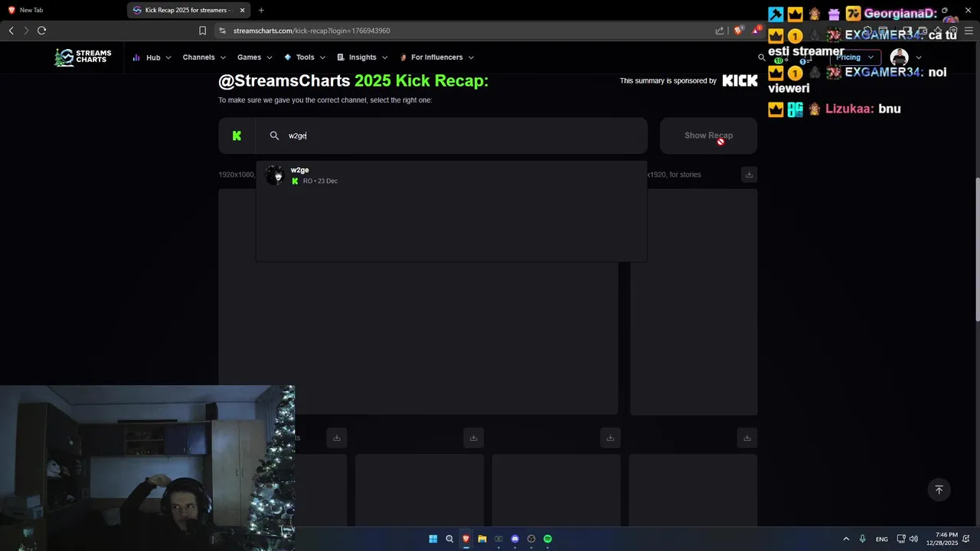This screenshot has height=551, width=980.
Task: Open the Brave hamburger main menu
Action: tap(969, 31)
